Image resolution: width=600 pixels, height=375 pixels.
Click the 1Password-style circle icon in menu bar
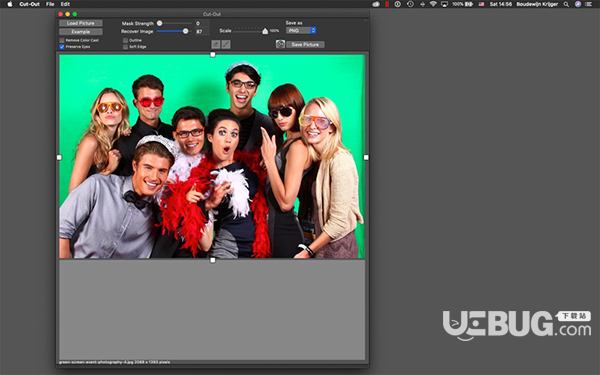click(x=398, y=4)
